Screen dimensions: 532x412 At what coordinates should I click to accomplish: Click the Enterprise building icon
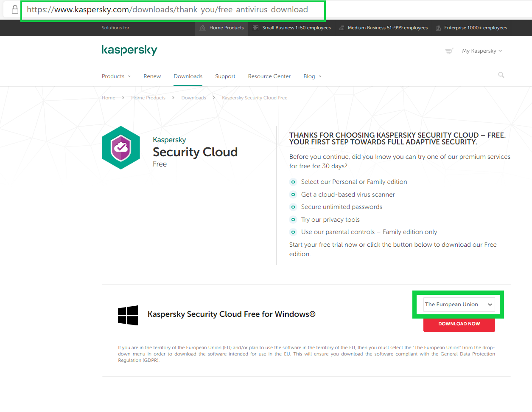439,28
